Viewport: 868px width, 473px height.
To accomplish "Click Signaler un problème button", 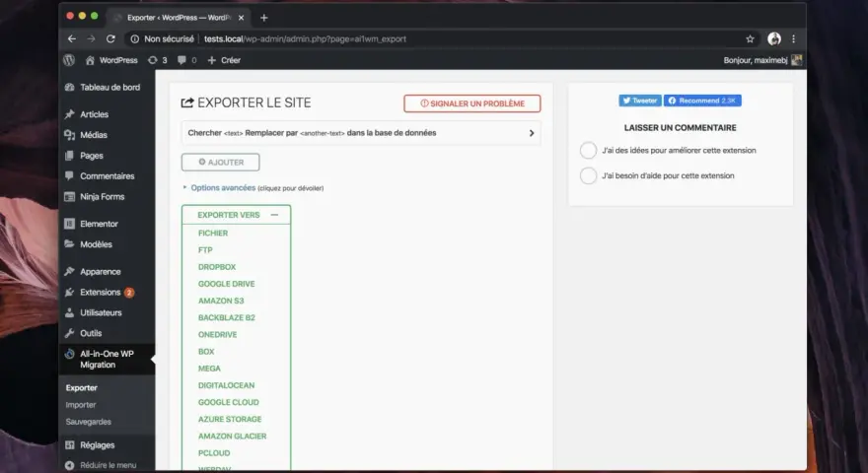I will coord(472,103).
